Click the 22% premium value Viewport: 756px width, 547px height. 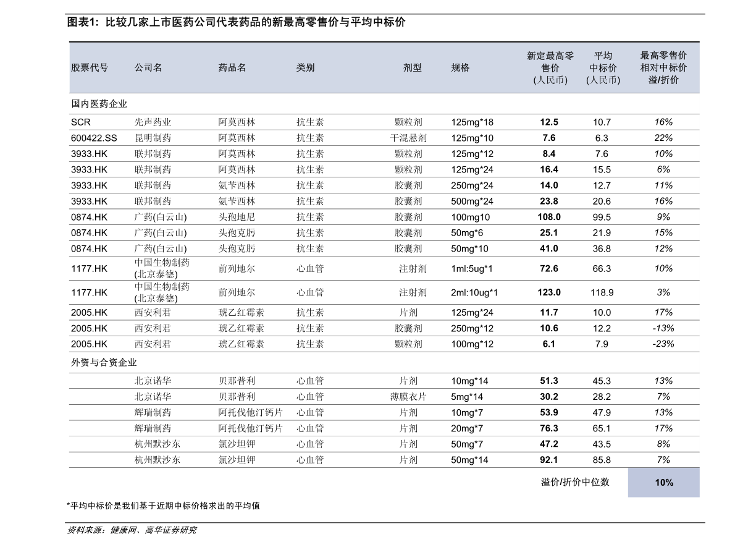click(x=663, y=138)
